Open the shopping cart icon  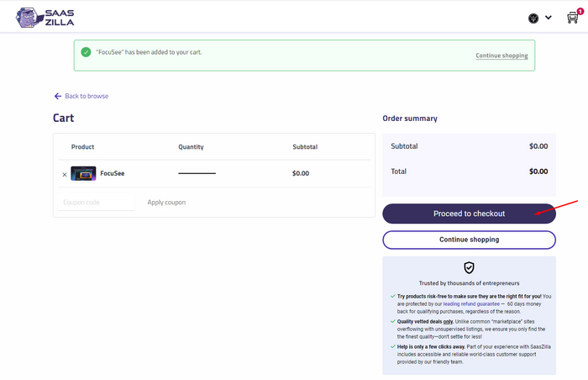(572, 18)
